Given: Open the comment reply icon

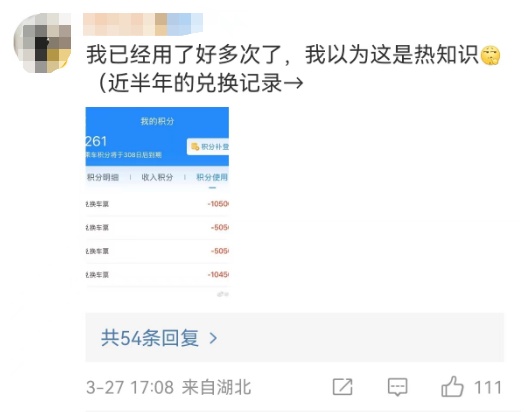Looking at the screenshot, I should click(x=398, y=387).
